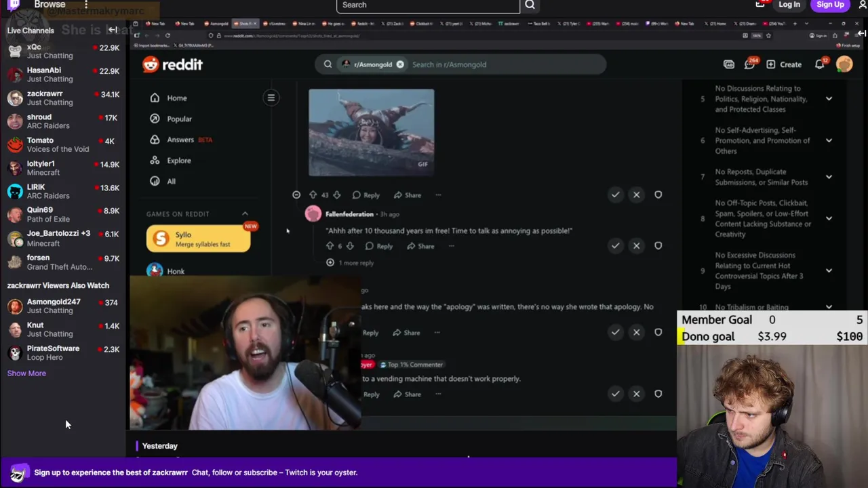Share the 43-point GIF comment

(x=408, y=195)
